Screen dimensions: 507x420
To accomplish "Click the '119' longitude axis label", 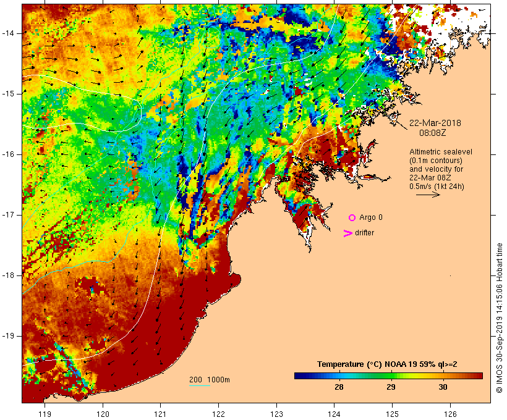I will [45, 414].
